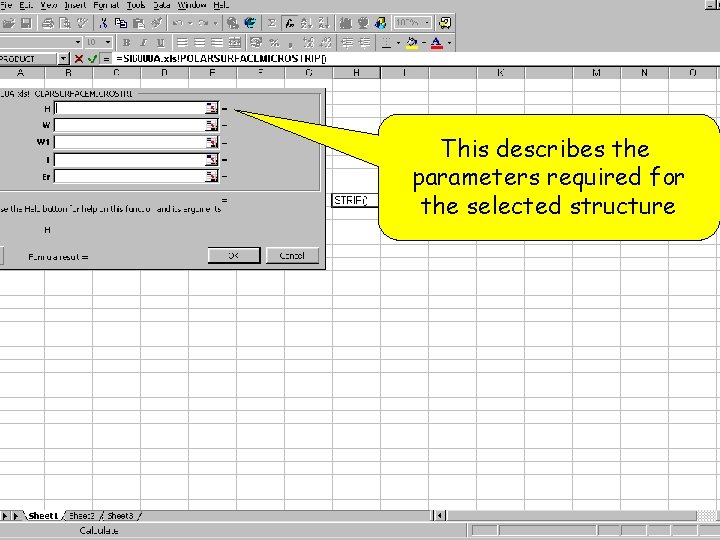Image resolution: width=720 pixels, height=540 pixels.
Task: Cut selection with the scissors icon
Action: [x=103, y=23]
